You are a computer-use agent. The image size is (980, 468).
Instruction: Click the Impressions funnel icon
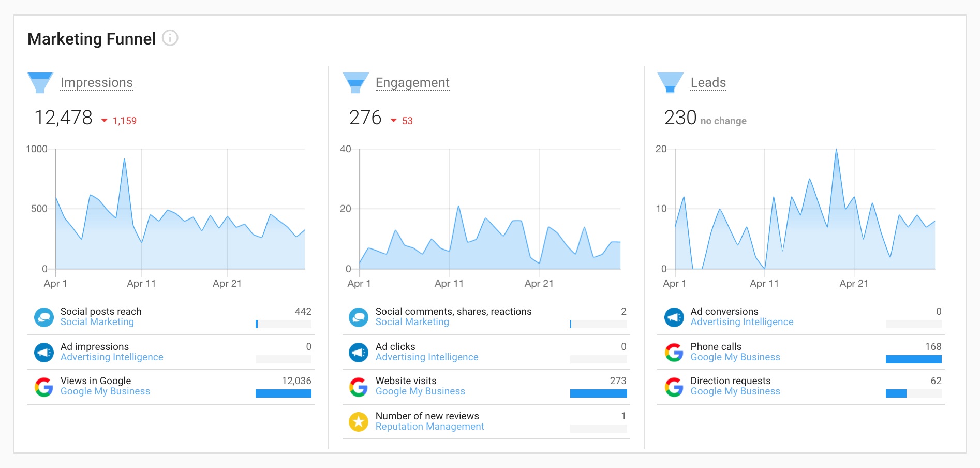(40, 82)
